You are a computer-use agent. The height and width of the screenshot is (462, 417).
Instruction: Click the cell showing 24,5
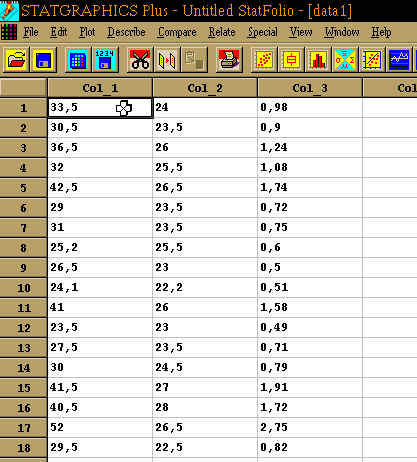(x=205, y=368)
